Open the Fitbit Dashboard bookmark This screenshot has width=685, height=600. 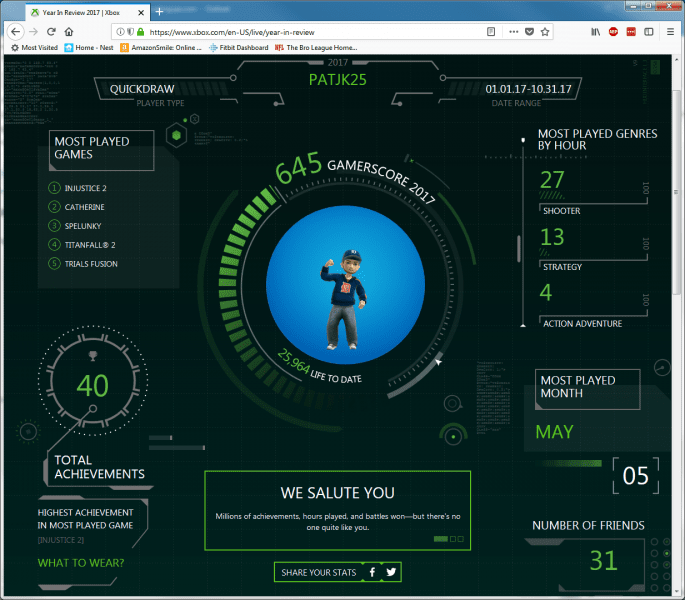pos(241,47)
